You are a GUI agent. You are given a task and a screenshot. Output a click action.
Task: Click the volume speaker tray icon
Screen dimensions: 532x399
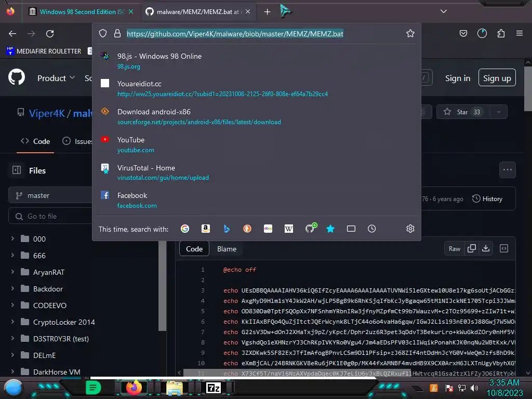tap(474, 388)
